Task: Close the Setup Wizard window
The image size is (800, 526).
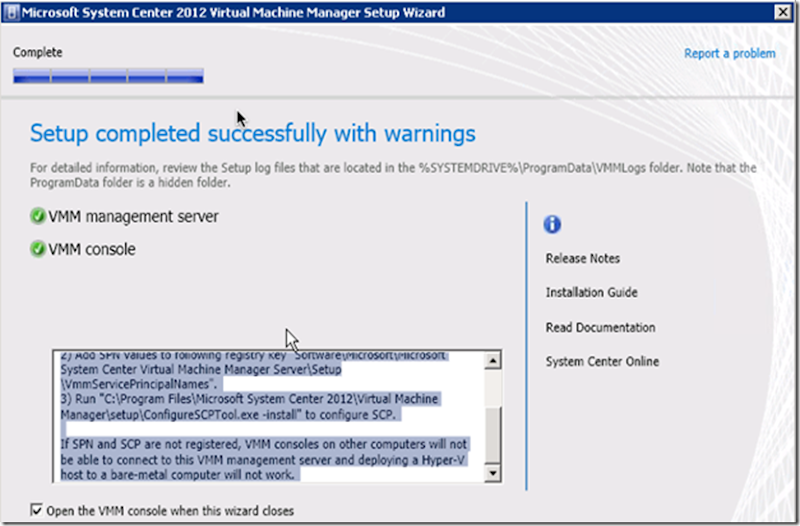Action: (x=783, y=12)
